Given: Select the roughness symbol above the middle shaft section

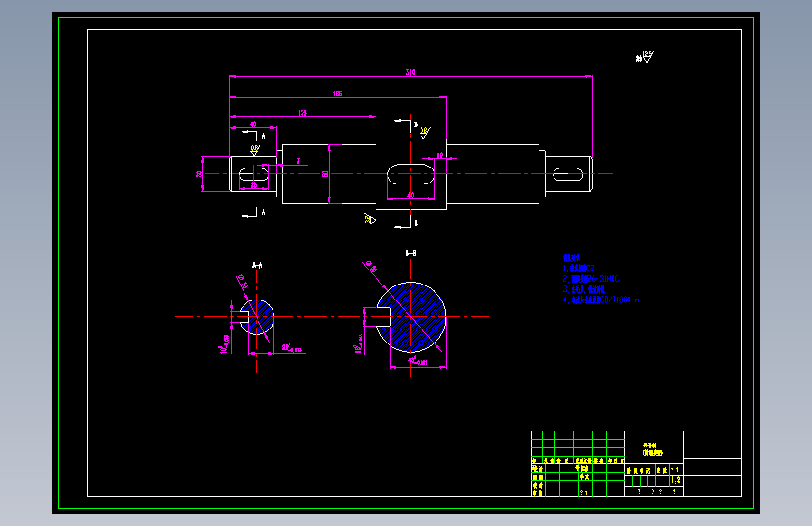Looking at the screenshot, I should tap(424, 133).
